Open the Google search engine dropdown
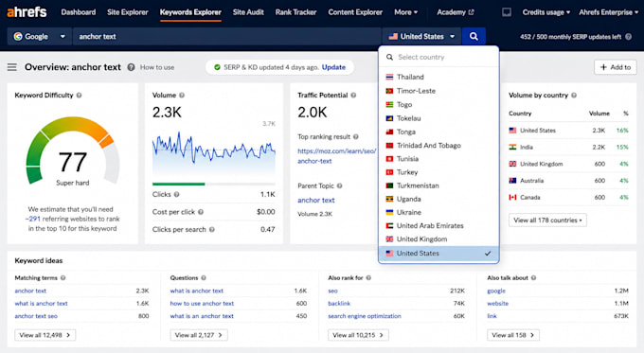Screen dimensions: 644x353 pyautogui.click(x=39, y=37)
